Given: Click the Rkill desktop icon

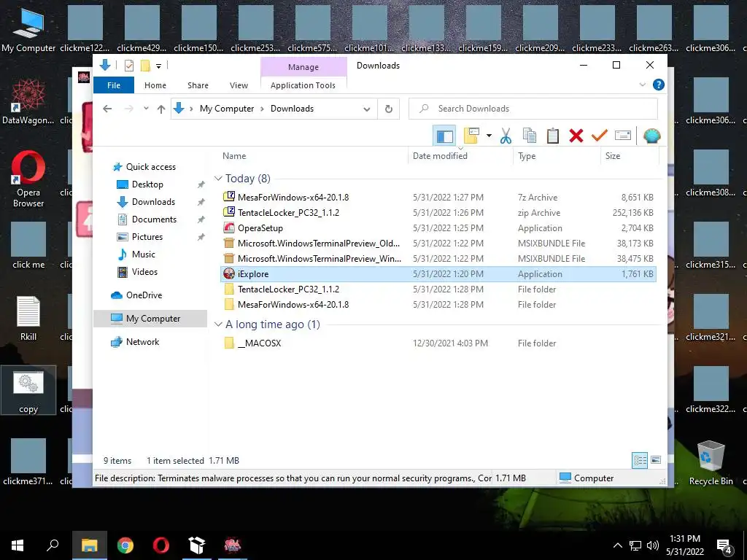Looking at the screenshot, I should 28,319.
